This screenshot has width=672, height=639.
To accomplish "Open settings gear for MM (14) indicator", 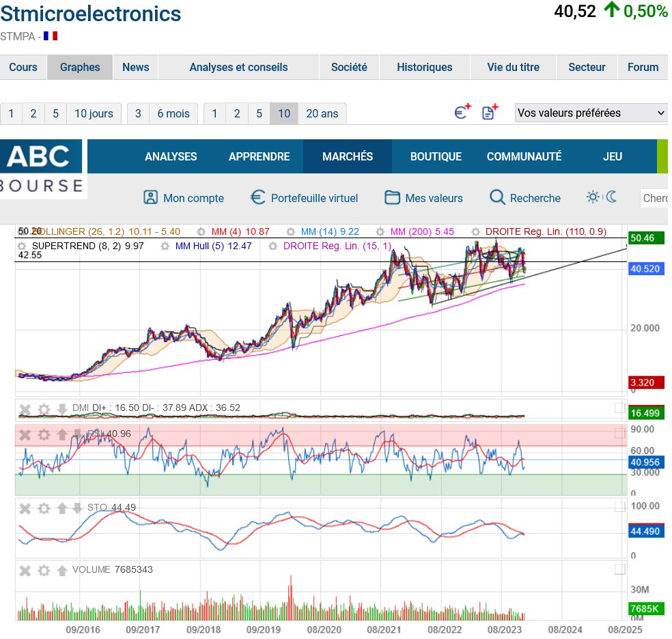I will [290, 231].
